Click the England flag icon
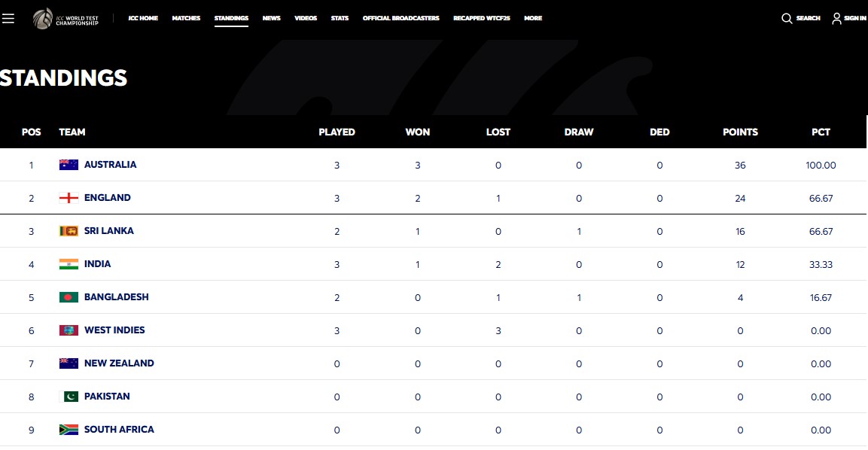 click(x=69, y=198)
